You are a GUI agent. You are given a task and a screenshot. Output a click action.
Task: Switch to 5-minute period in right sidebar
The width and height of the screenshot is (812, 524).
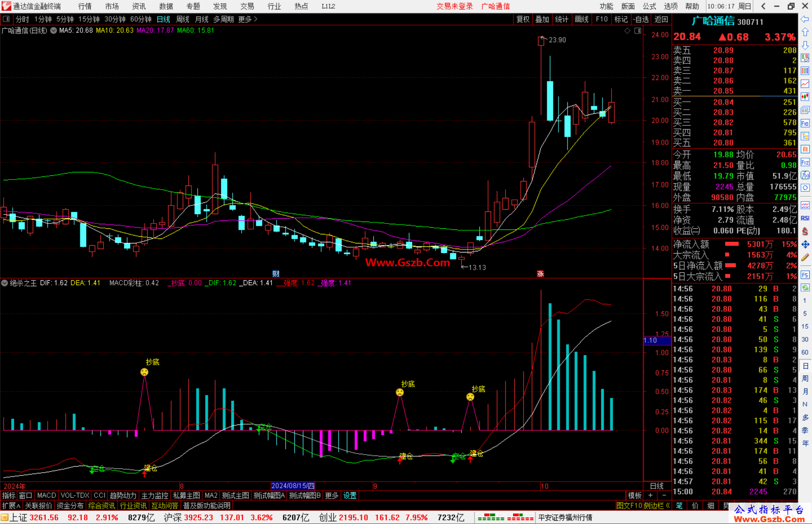805,313
